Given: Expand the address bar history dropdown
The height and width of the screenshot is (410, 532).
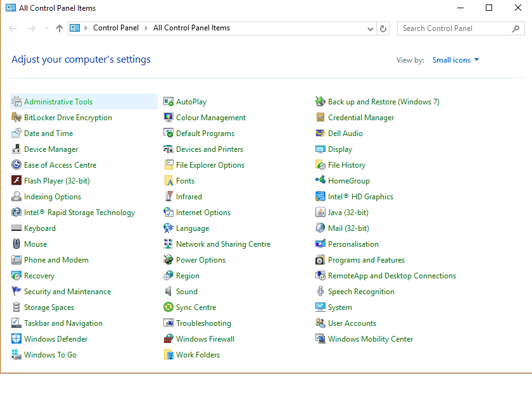Looking at the screenshot, I should pos(370,28).
